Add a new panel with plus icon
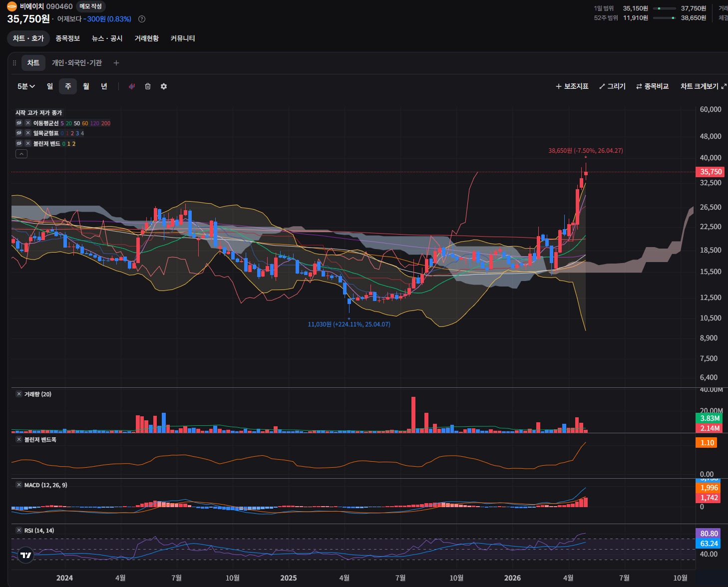The height and width of the screenshot is (587, 728). 116,63
